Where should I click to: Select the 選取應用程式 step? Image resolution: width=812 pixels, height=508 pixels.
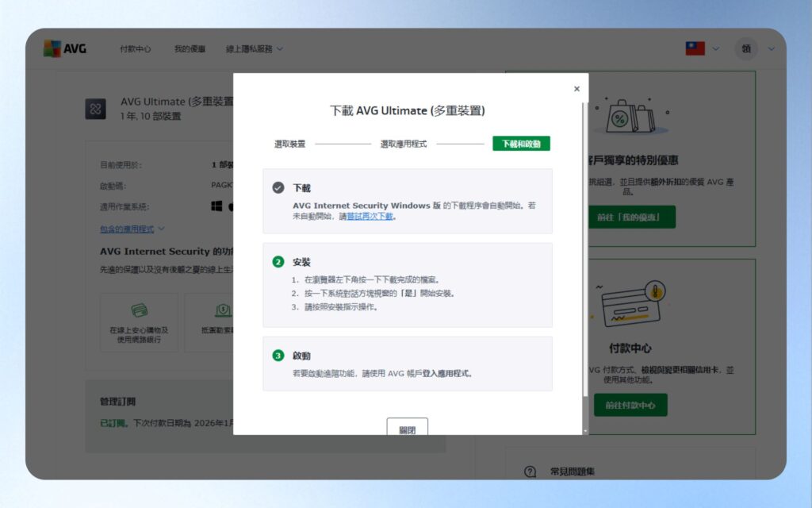(404, 144)
